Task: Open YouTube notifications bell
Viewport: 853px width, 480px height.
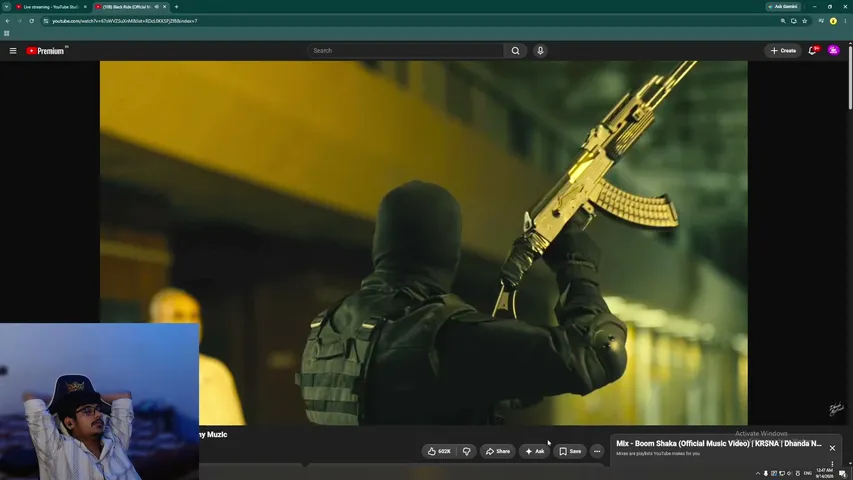Action: point(812,50)
